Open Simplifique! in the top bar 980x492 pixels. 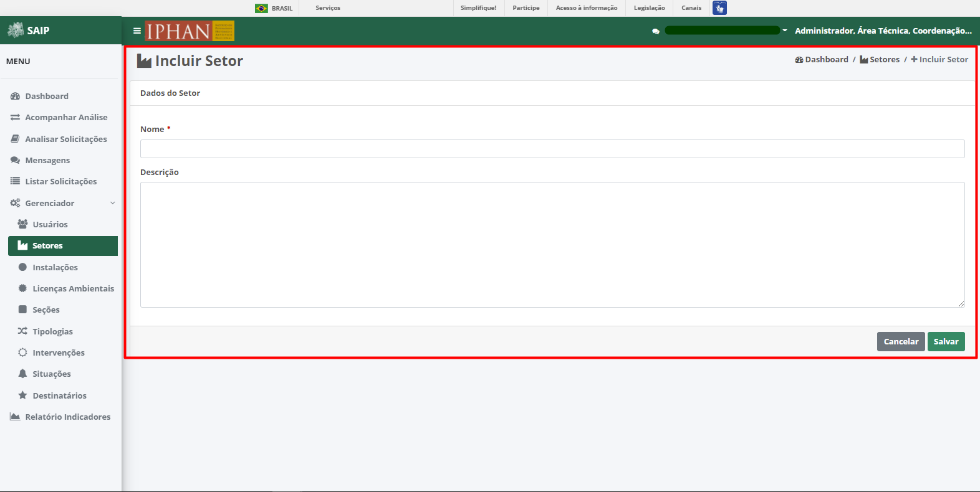pos(478,8)
